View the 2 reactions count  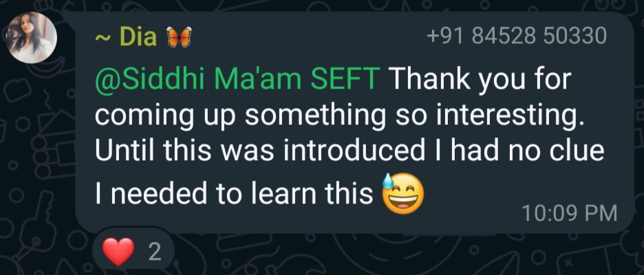click(x=154, y=253)
